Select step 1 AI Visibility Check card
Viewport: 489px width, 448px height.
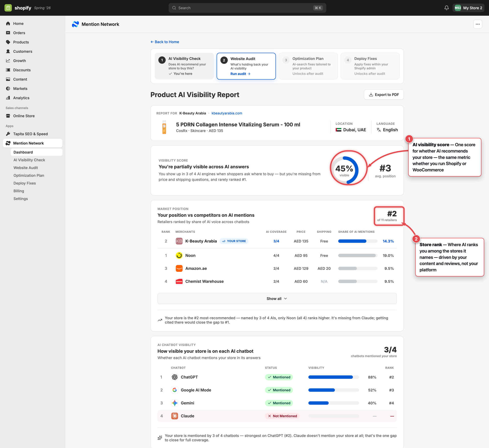pos(184,66)
